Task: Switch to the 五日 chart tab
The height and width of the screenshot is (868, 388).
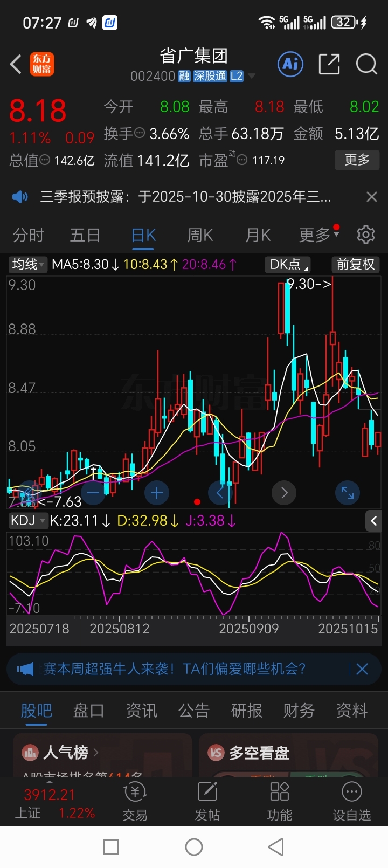Action: (85, 235)
